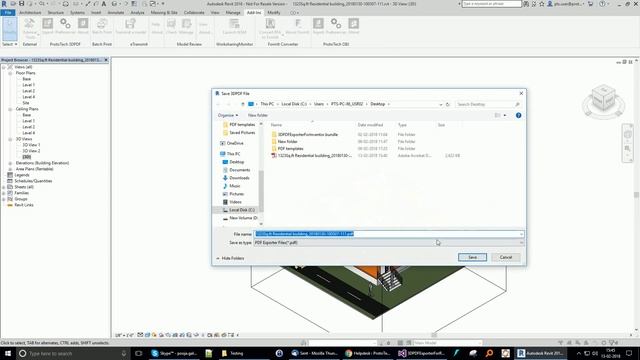Screen dimensions: 640x360
Task: Open the Select dropdown under Modify
Action: (x=10, y=44)
